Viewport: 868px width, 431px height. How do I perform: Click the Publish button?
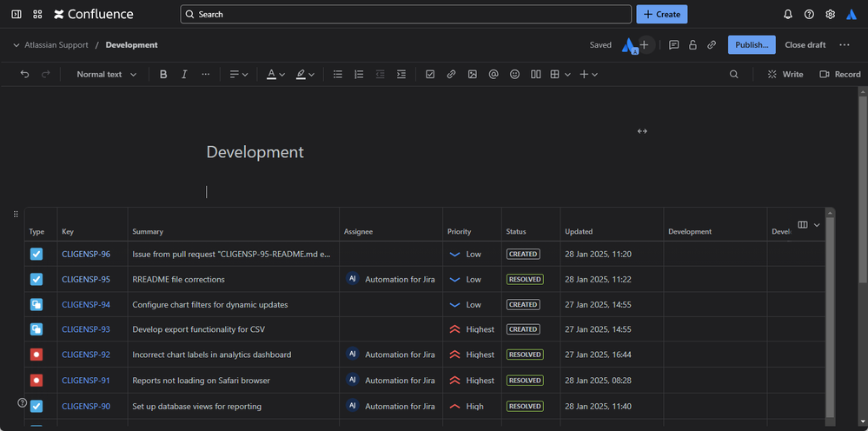pos(751,45)
